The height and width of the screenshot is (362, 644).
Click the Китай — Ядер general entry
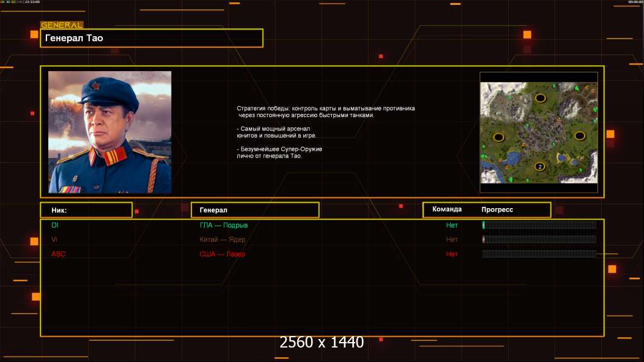point(222,240)
